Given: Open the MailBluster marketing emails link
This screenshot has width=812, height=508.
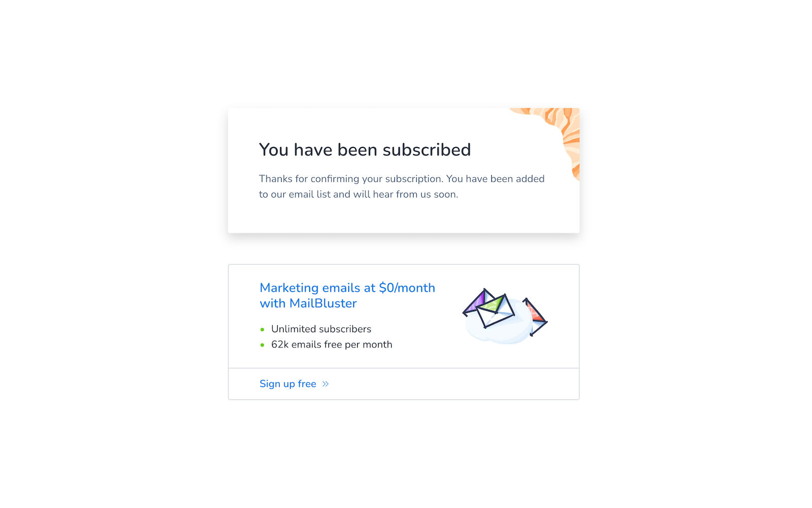Looking at the screenshot, I should pos(347,295).
